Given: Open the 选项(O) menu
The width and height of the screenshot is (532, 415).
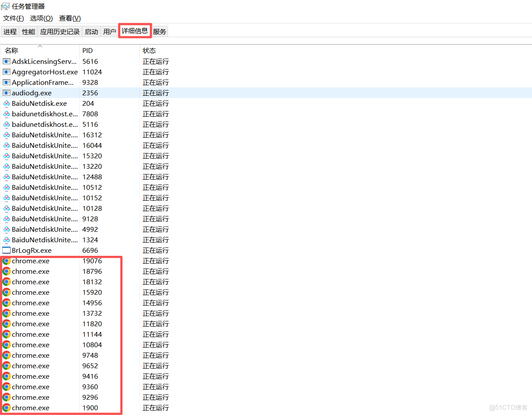Looking at the screenshot, I should (x=41, y=18).
